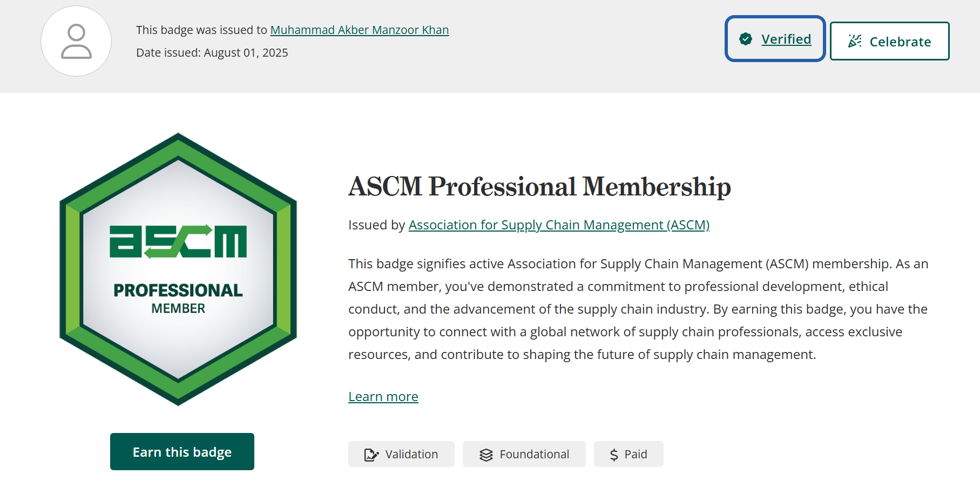Open the Verified link text
The image size is (980, 481).
coord(786,39)
